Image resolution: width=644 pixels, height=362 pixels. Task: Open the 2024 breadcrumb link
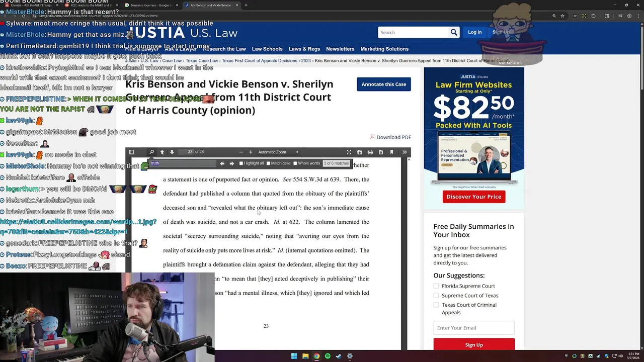pyautogui.click(x=306, y=61)
